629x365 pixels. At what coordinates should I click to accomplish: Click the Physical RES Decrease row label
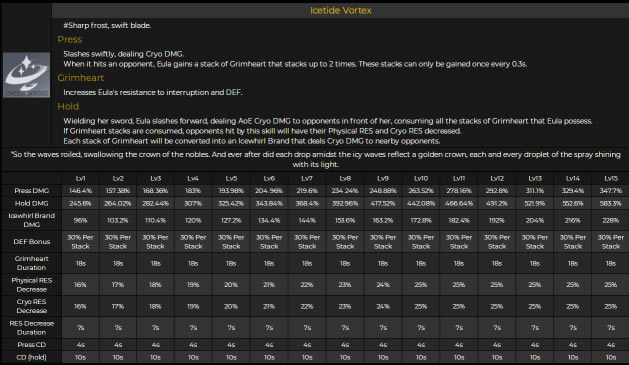coord(32,285)
